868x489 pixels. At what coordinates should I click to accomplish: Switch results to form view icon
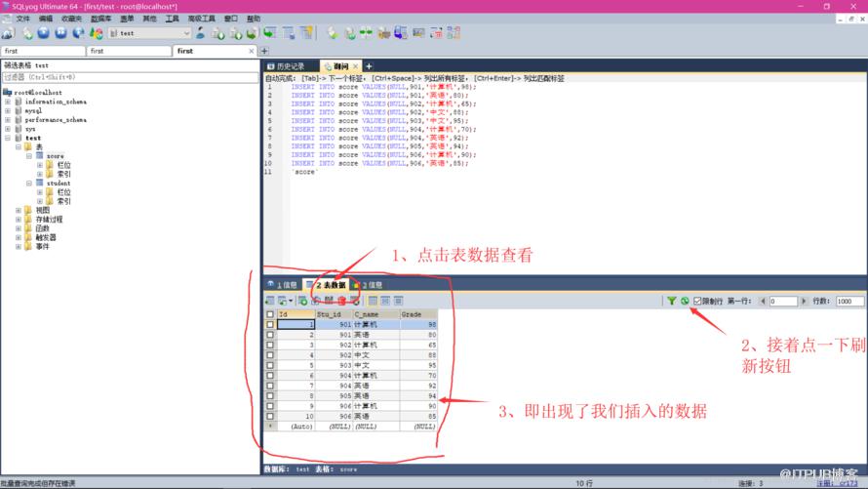386,301
